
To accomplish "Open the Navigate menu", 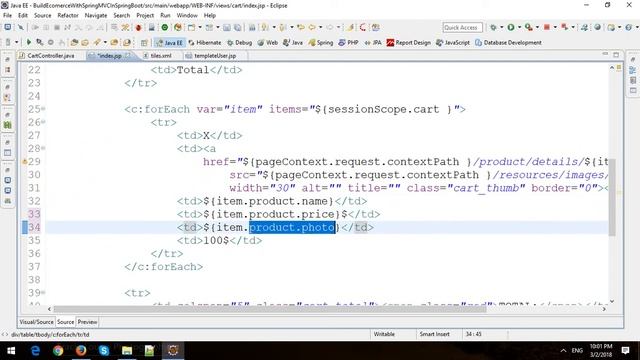I will (x=96, y=15).
